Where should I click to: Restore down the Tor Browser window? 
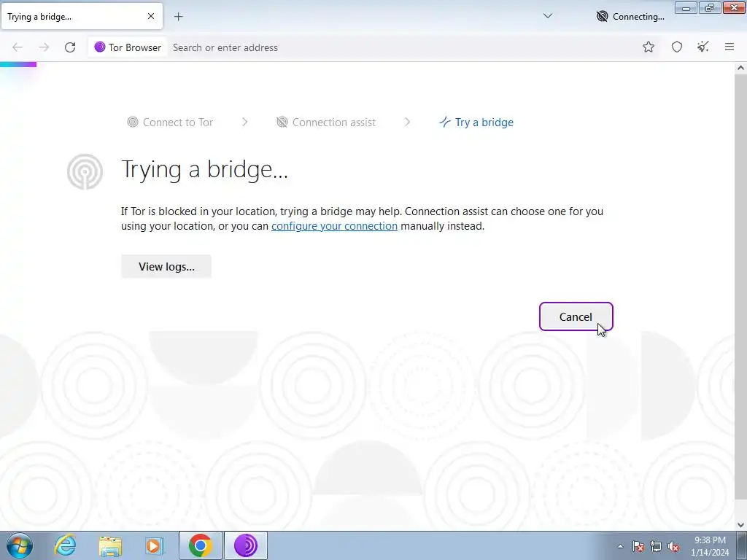710,7
